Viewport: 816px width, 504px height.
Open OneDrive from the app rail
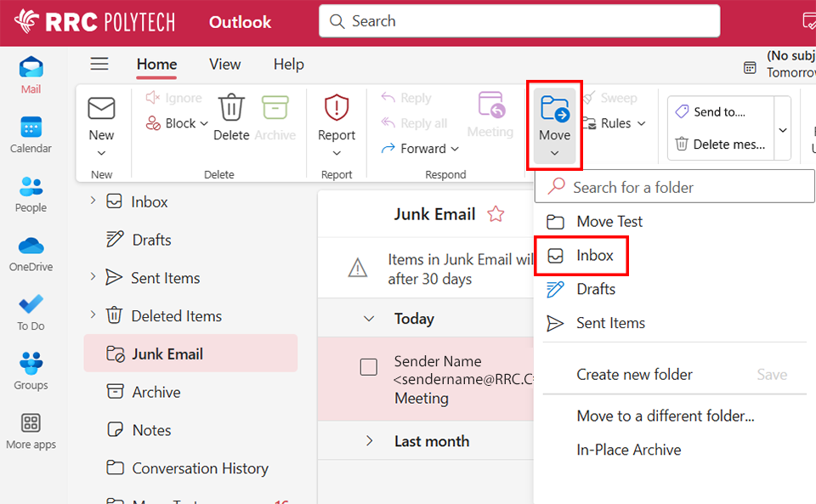click(x=31, y=253)
